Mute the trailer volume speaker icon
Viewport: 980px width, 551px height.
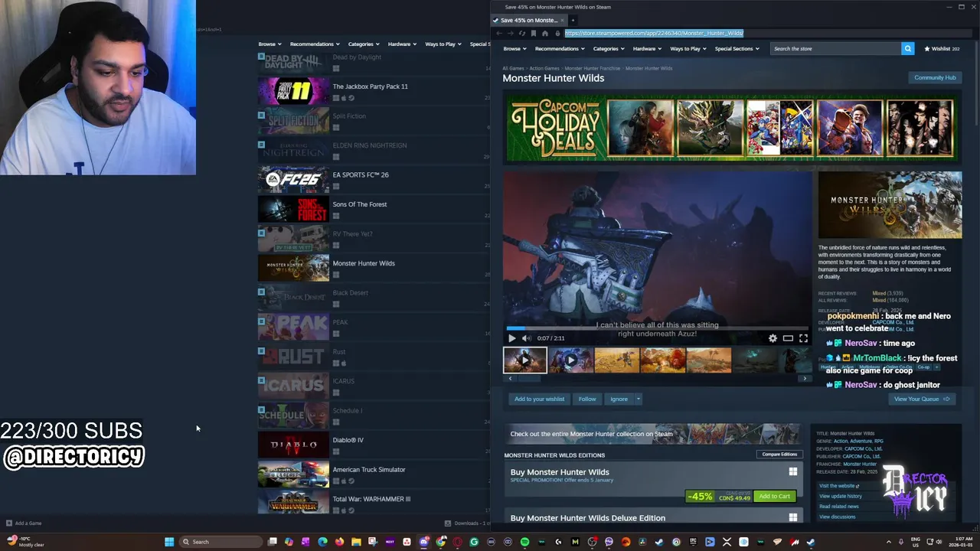[526, 338]
